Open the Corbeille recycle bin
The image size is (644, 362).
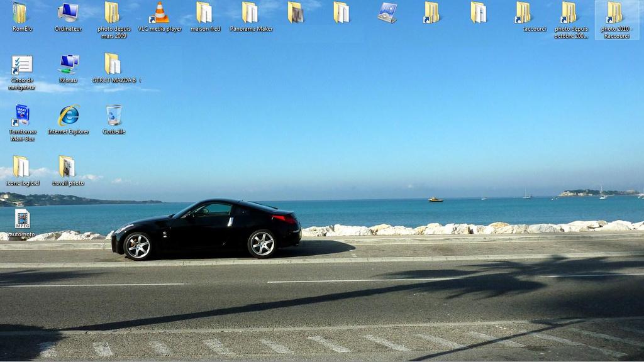[114, 116]
